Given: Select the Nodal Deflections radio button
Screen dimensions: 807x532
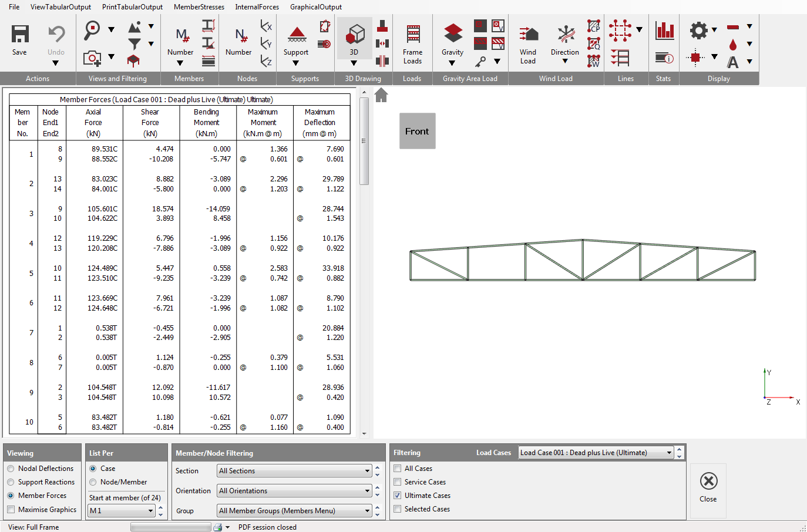Looking at the screenshot, I should (x=11, y=469).
